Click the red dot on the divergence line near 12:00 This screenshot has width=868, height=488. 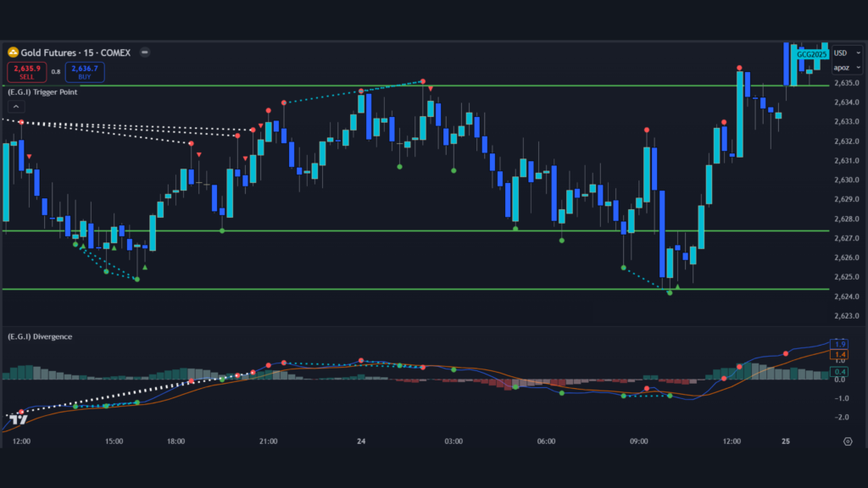(740, 366)
